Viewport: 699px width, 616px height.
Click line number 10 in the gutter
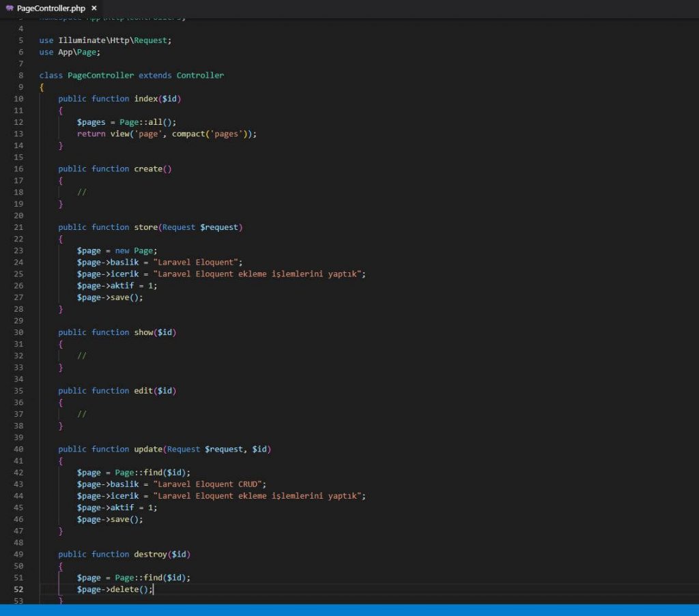[18, 98]
